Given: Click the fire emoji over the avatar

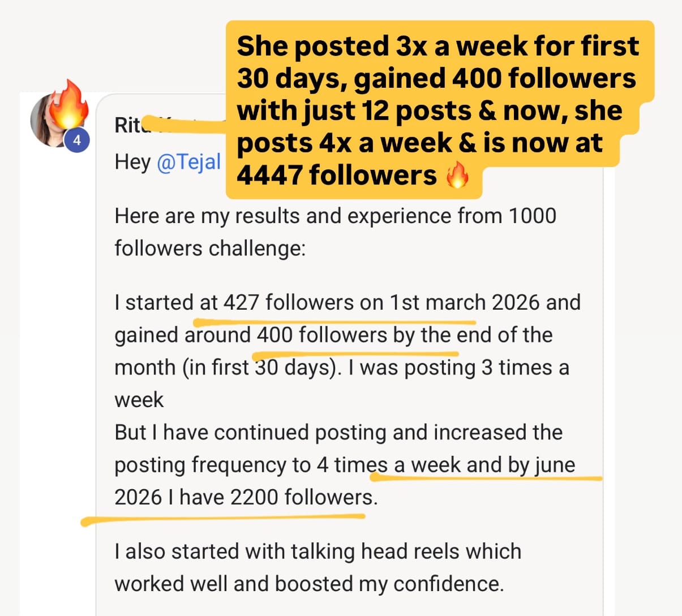Looking at the screenshot, I should [68, 103].
